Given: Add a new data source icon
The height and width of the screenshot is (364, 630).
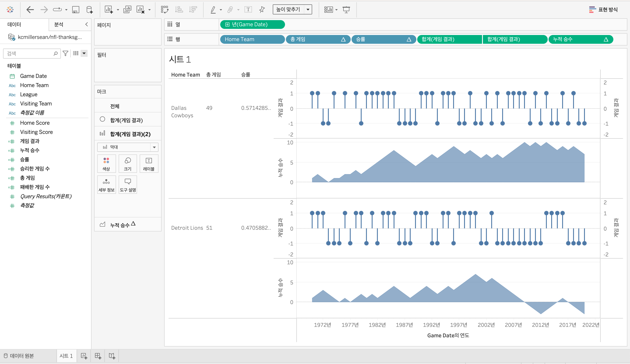Looking at the screenshot, I should 90,10.
